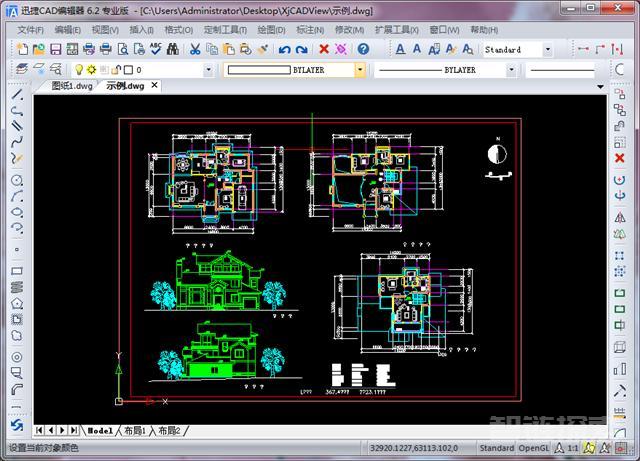Open the 绘图(D) menu
The image size is (640, 461).
point(271,30)
